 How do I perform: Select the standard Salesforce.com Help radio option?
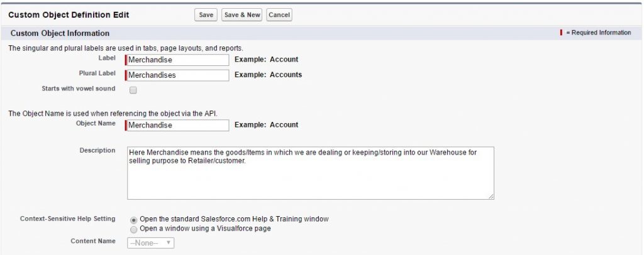133,220
